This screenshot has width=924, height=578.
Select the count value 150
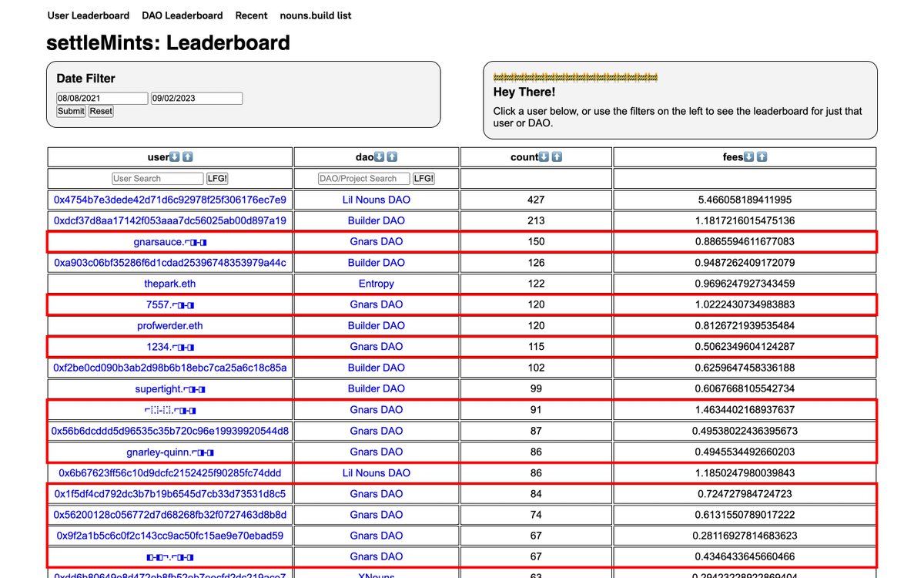pos(537,241)
